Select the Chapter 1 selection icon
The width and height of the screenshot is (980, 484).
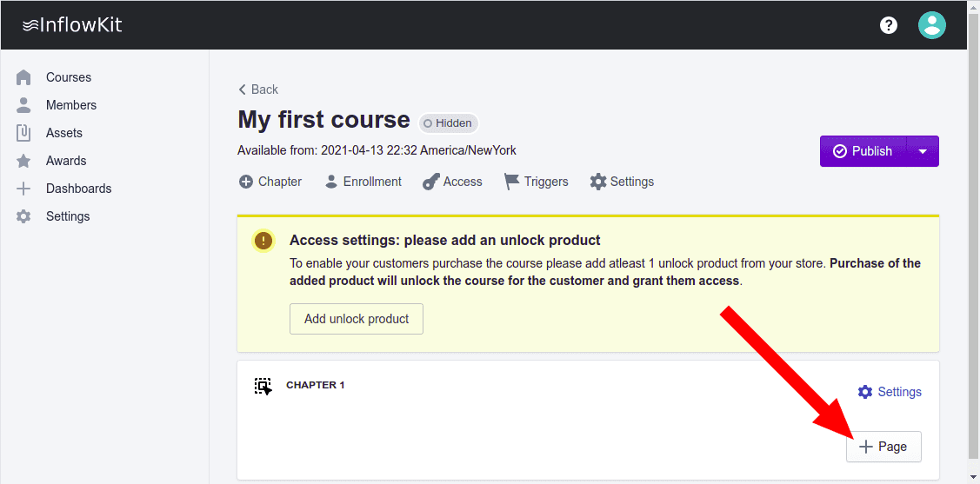pos(263,386)
